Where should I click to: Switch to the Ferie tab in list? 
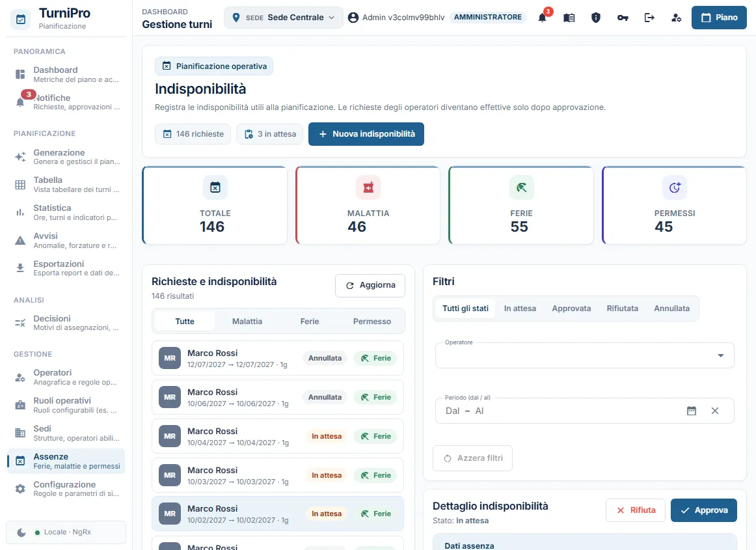tap(310, 322)
